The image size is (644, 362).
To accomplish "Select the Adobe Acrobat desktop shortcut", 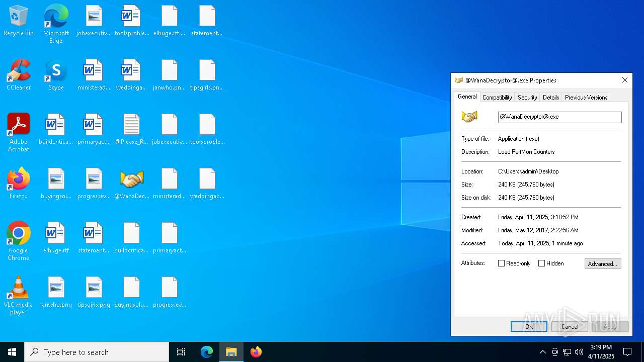I will point(19,133).
